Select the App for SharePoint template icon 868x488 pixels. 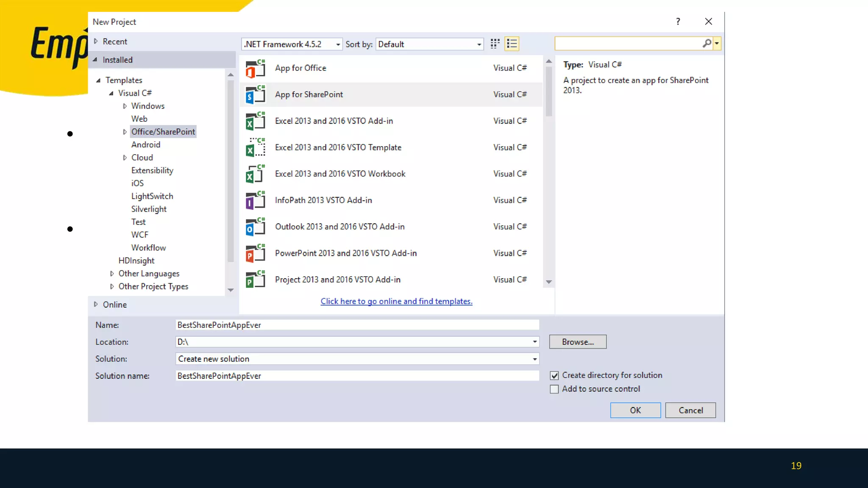(x=256, y=95)
